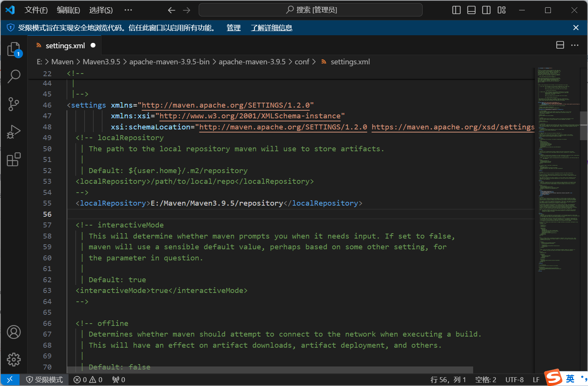Click the offline comment on line 66
Screen dimensions: 588x386
tap(102, 323)
